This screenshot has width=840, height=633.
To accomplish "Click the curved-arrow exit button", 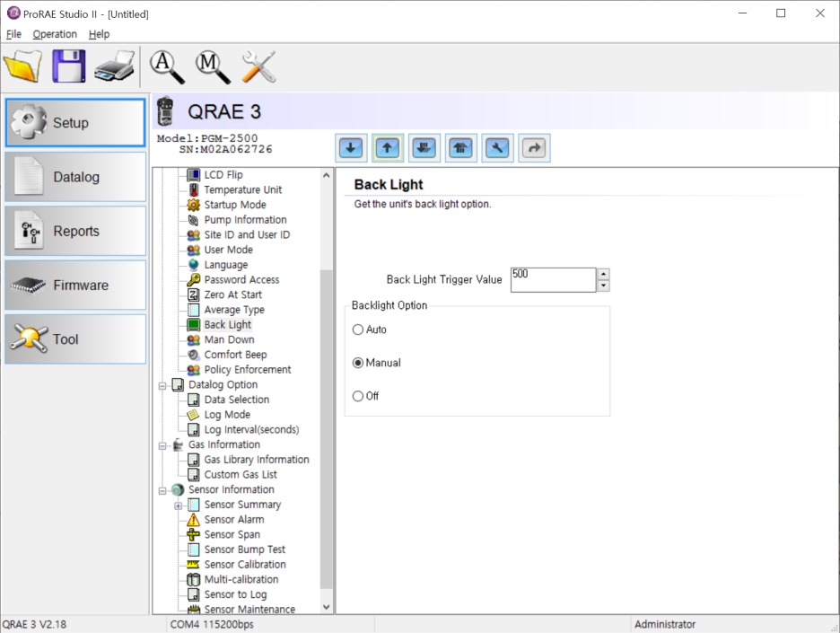I will [x=534, y=148].
